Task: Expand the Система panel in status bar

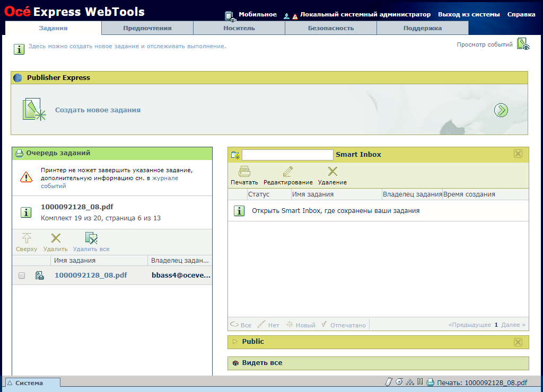Action: tap(32, 383)
